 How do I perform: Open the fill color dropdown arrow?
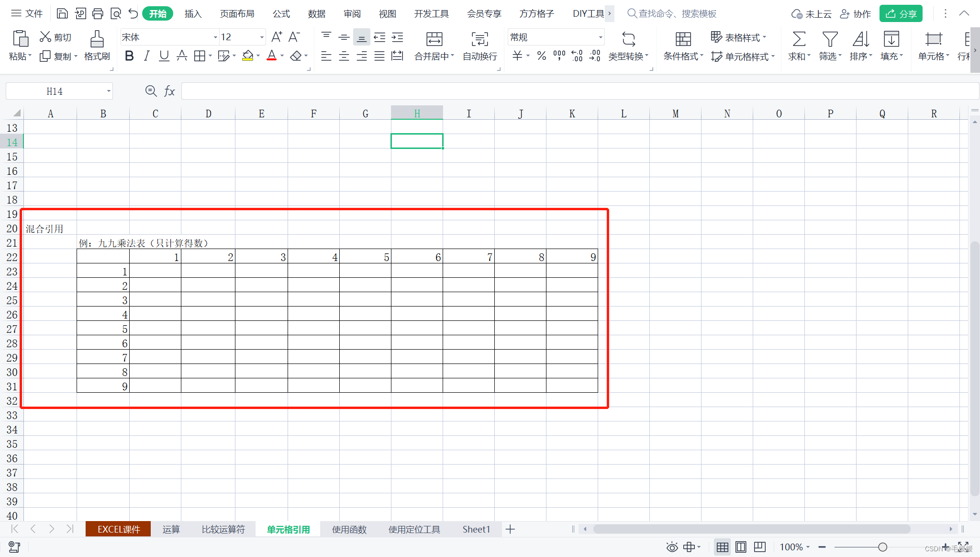click(x=258, y=56)
